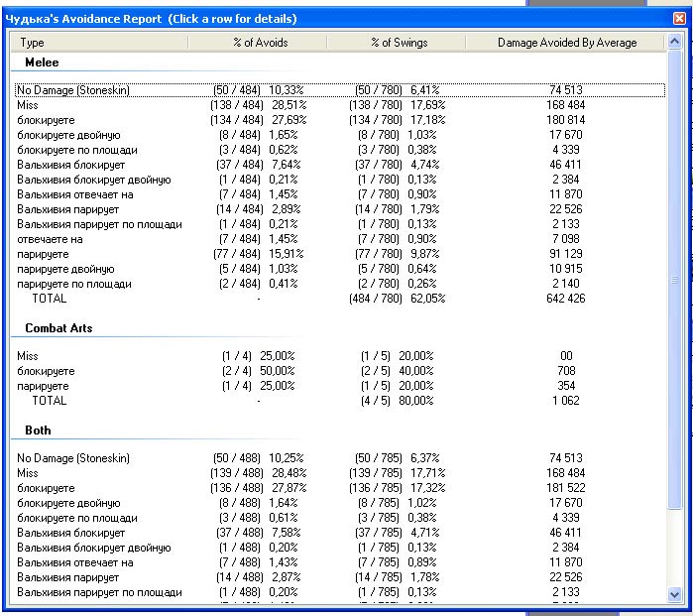Select Both Вальхивия блокирует row 7,58%

[x=339, y=533]
